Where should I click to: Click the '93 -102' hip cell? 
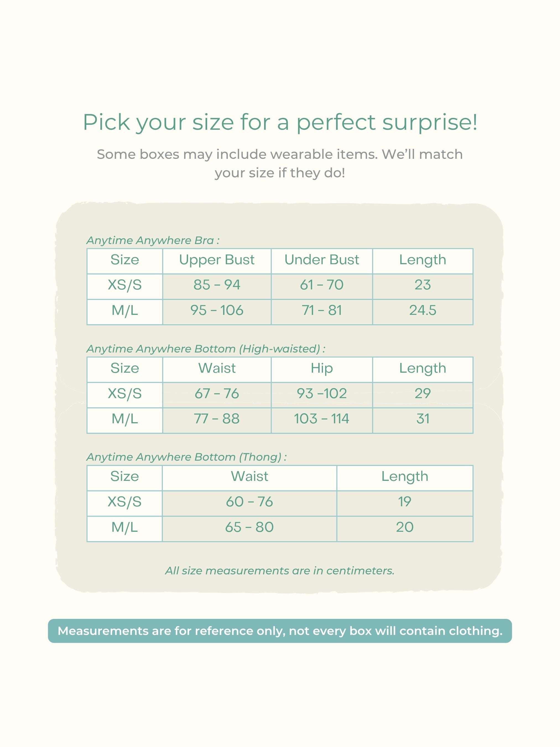pyautogui.click(x=322, y=394)
